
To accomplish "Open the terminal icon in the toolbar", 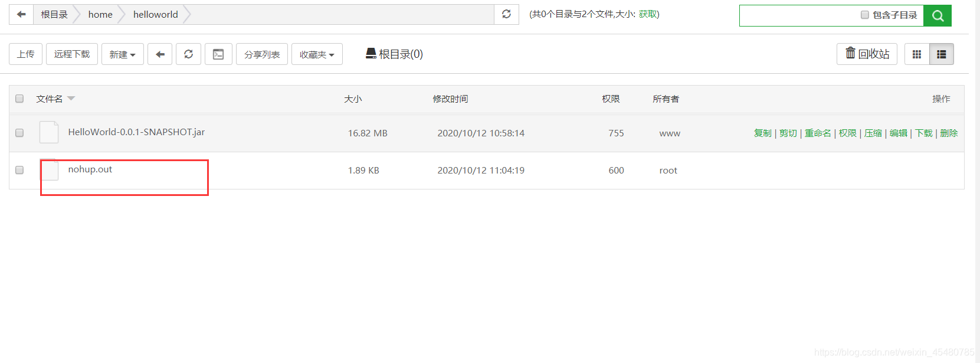I will point(218,54).
